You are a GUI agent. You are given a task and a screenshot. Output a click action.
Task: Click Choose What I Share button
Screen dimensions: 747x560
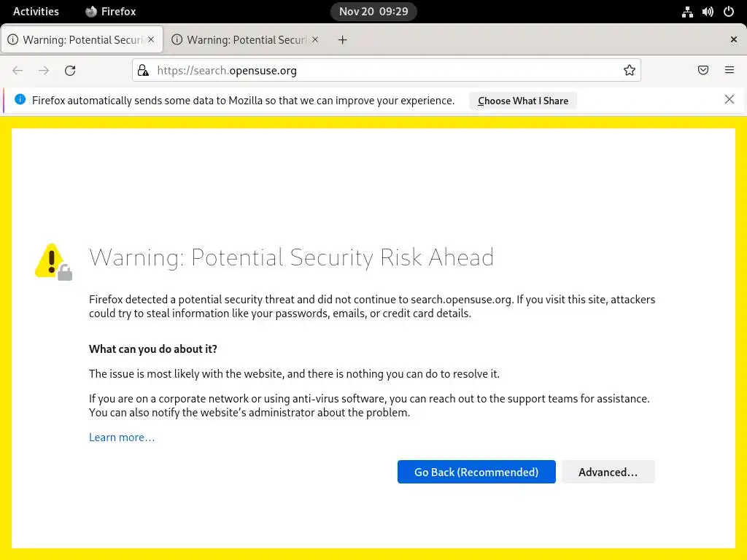(522, 101)
